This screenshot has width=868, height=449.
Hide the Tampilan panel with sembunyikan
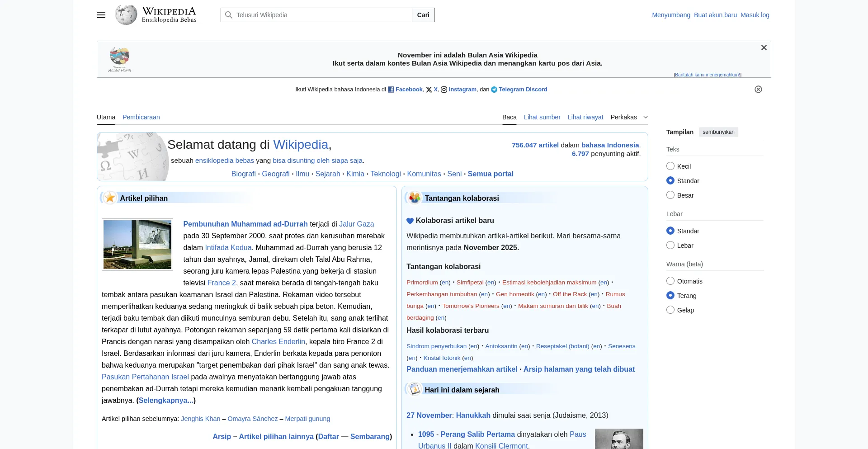[718, 132]
